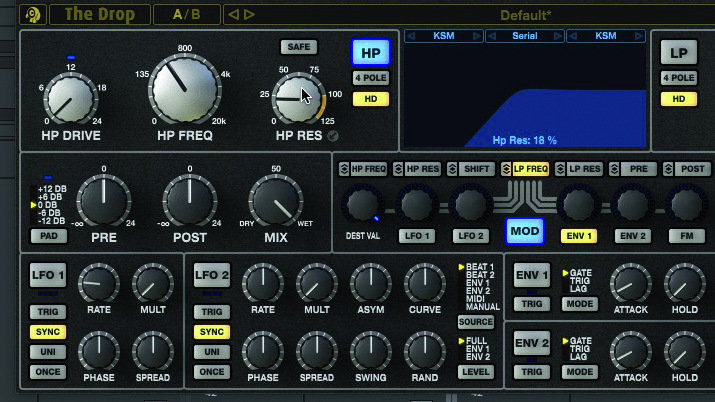Click the Serial routing previous arrow

point(492,36)
